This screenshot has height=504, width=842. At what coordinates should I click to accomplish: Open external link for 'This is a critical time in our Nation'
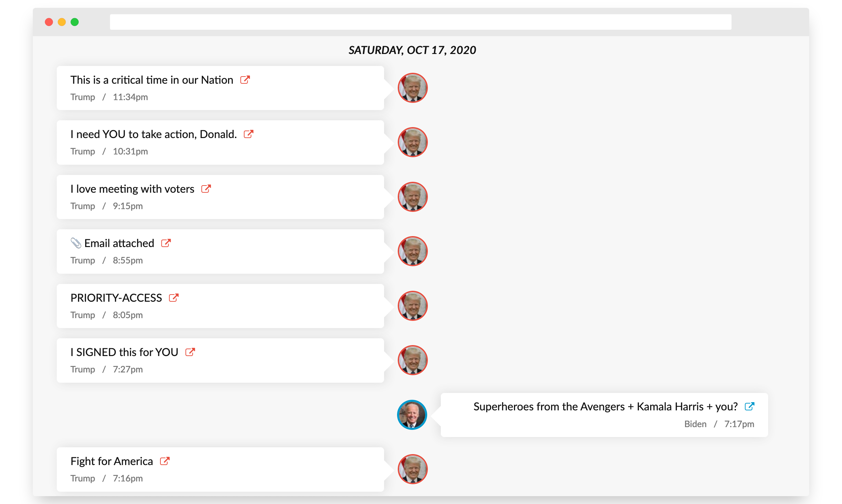(245, 80)
